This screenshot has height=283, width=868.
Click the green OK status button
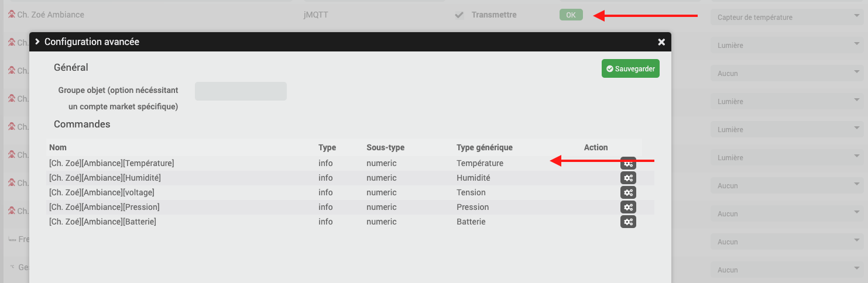coord(571,15)
